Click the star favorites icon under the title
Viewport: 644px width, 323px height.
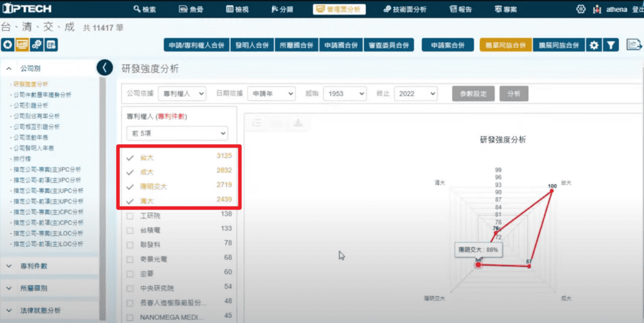click(8, 45)
